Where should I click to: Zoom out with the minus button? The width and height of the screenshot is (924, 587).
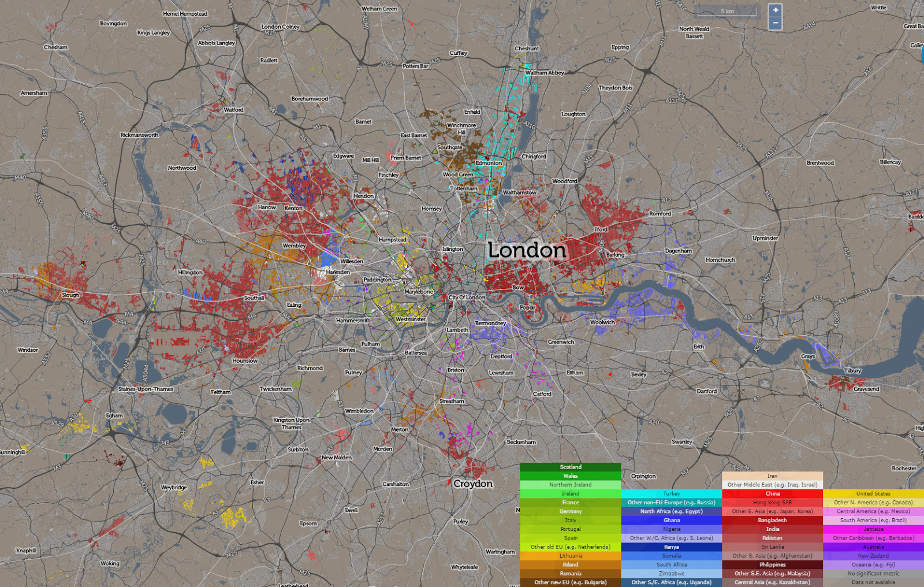point(776,23)
